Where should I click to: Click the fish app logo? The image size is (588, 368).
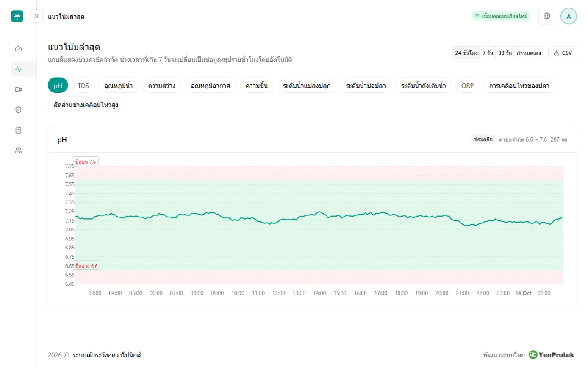pyautogui.click(x=17, y=16)
